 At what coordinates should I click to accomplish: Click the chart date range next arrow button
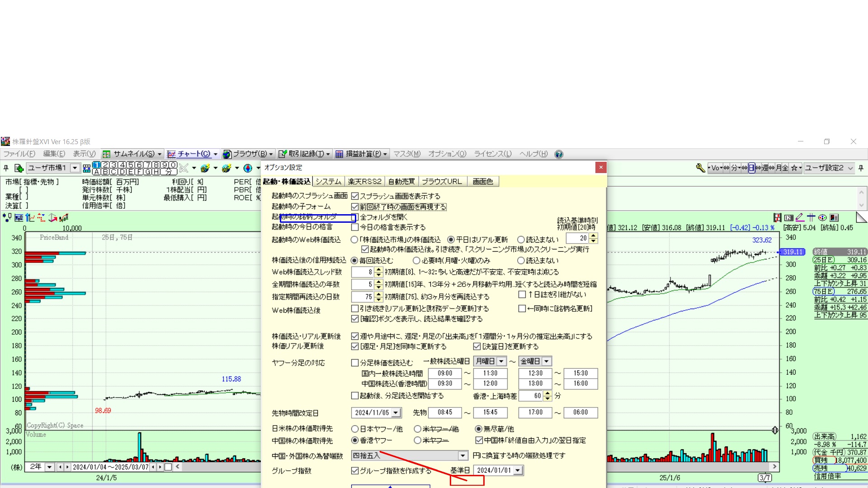[160, 467]
